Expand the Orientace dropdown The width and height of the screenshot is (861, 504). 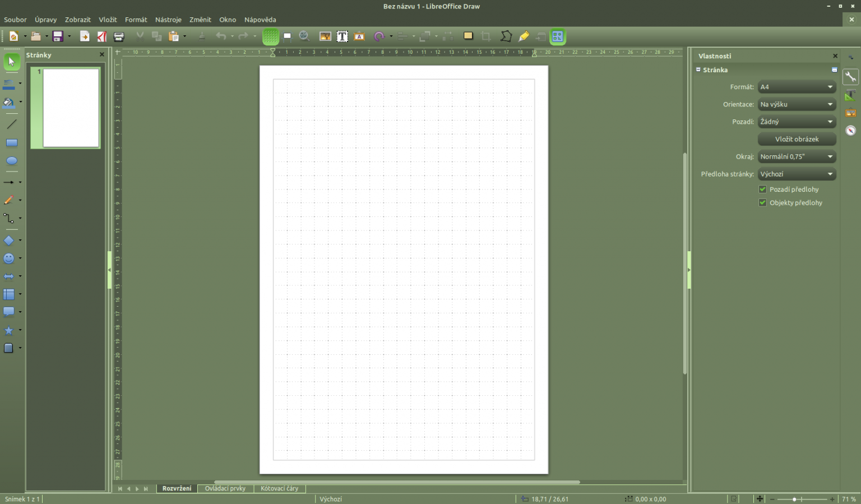pos(797,104)
